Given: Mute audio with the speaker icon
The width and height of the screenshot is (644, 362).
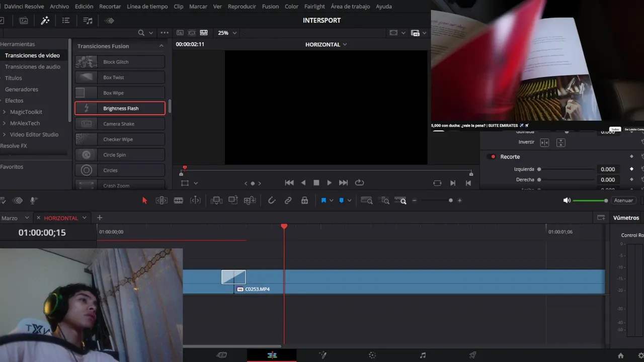Looking at the screenshot, I should (x=567, y=200).
